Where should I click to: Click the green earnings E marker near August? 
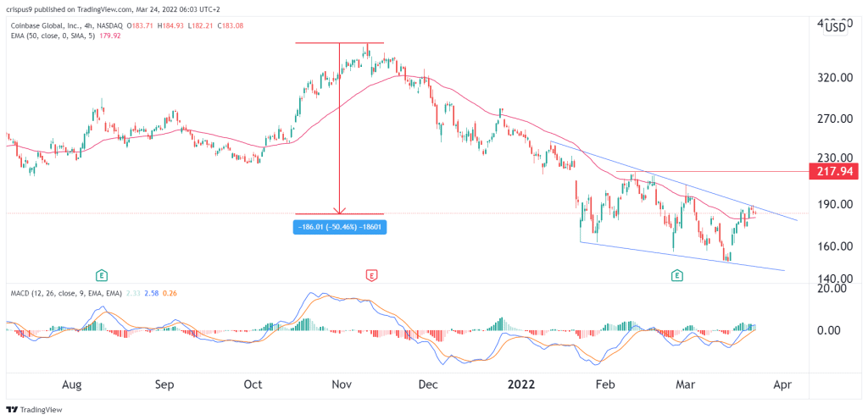101,274
